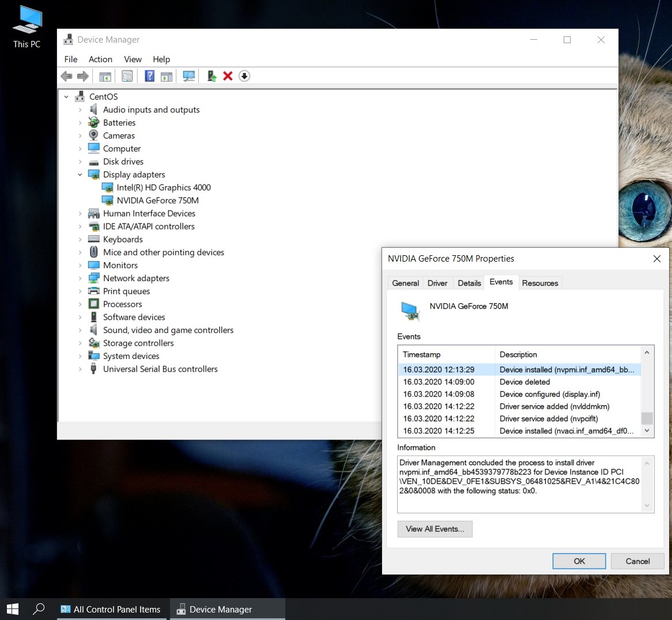This screenshot has width=672, height=620.
Task: Select the Driver service added (nvpciflt) event
Action: coord(519,419)
